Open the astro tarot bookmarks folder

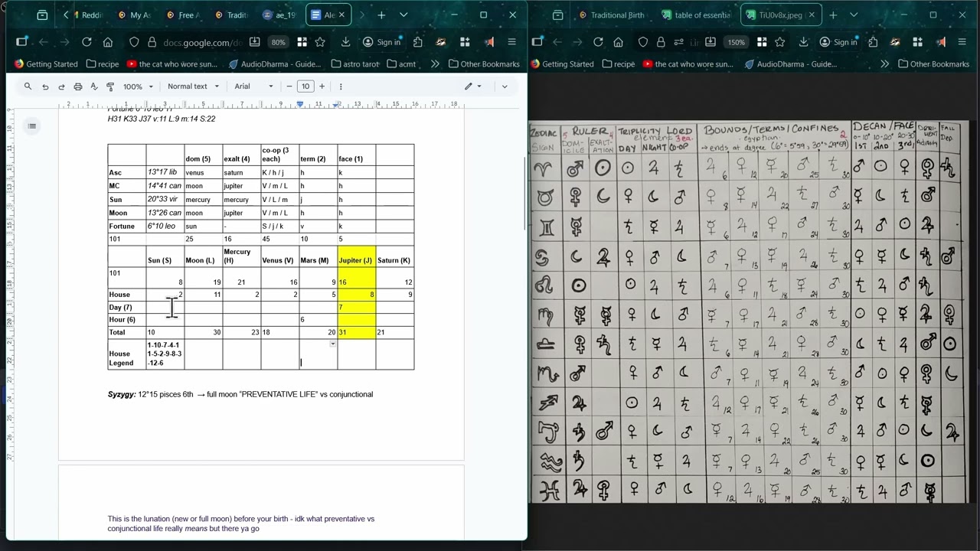[355, 64]
